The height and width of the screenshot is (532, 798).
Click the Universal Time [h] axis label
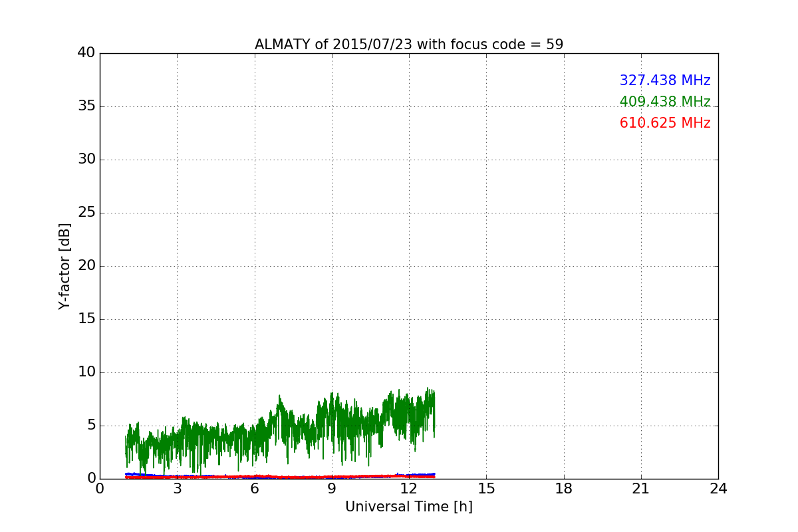(409, 507)
